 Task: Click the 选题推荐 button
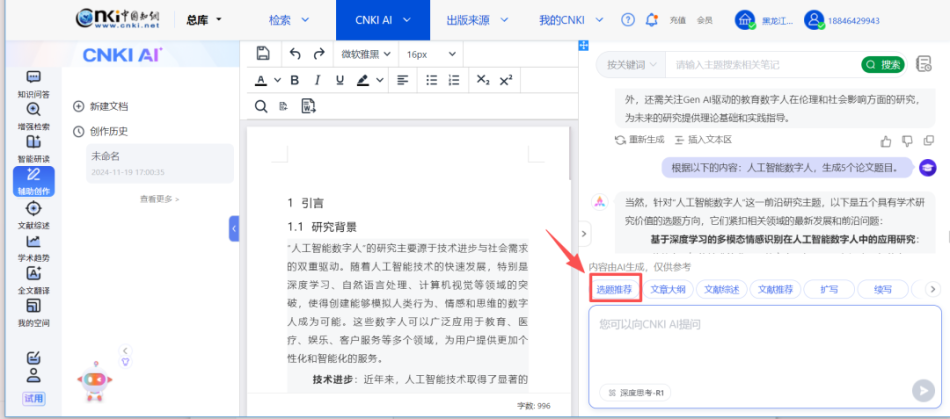(614, 289)
